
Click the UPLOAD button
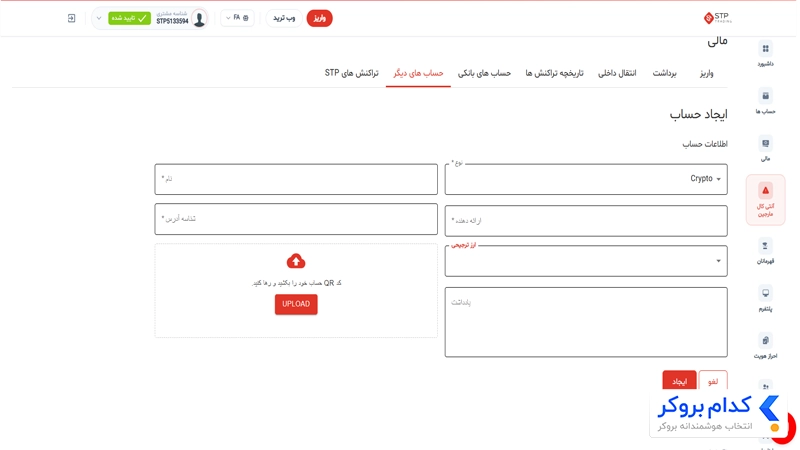click(x=296, y=304)
